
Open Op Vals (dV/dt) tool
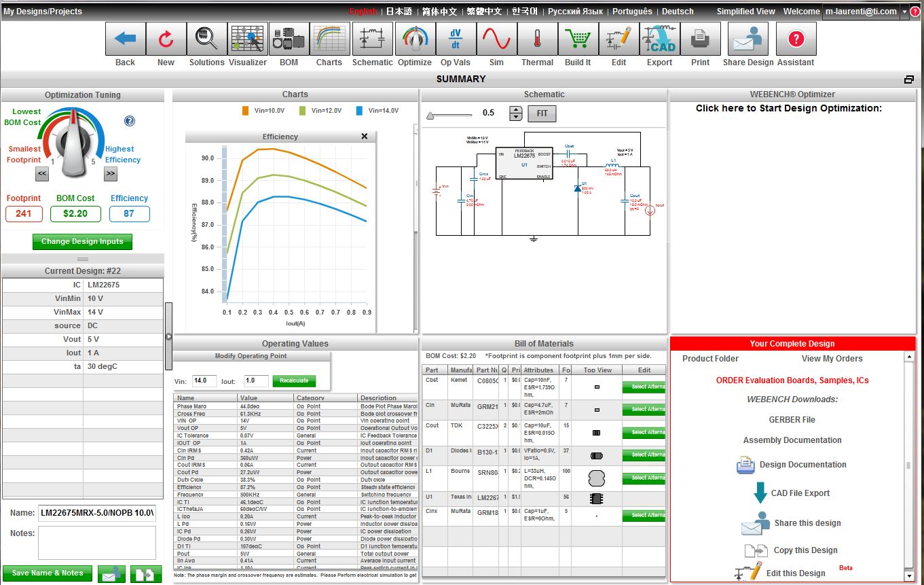(456, 39)
